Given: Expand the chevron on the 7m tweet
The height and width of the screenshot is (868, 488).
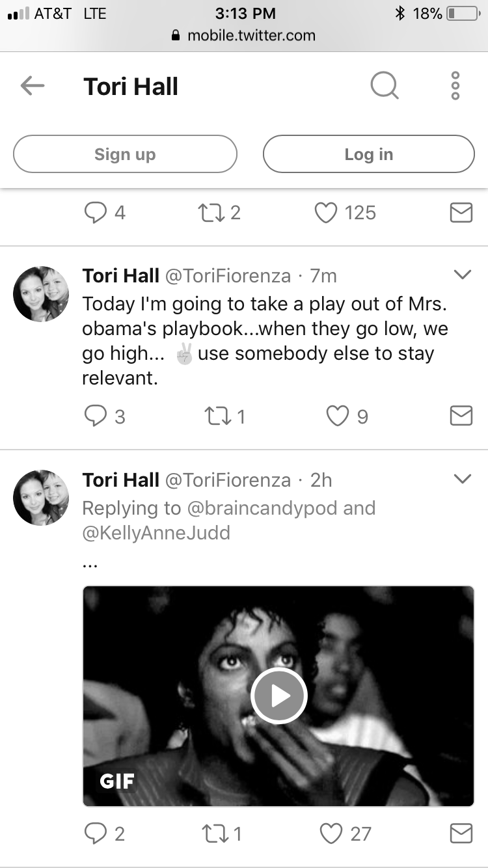Looking at the screenshot, I should [x=462, y=275].
